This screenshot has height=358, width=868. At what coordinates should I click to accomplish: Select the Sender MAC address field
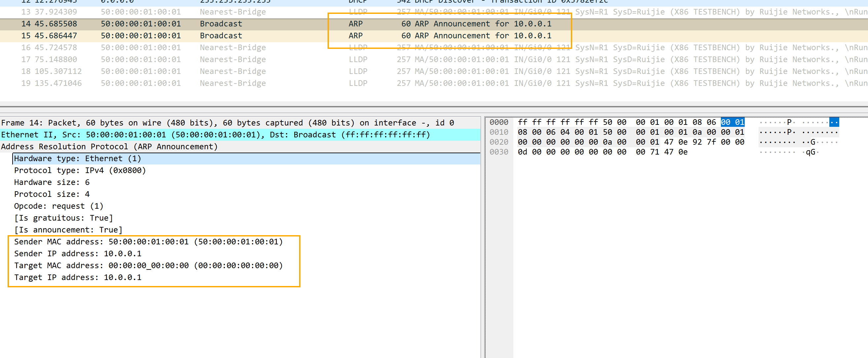pos(148,242)
